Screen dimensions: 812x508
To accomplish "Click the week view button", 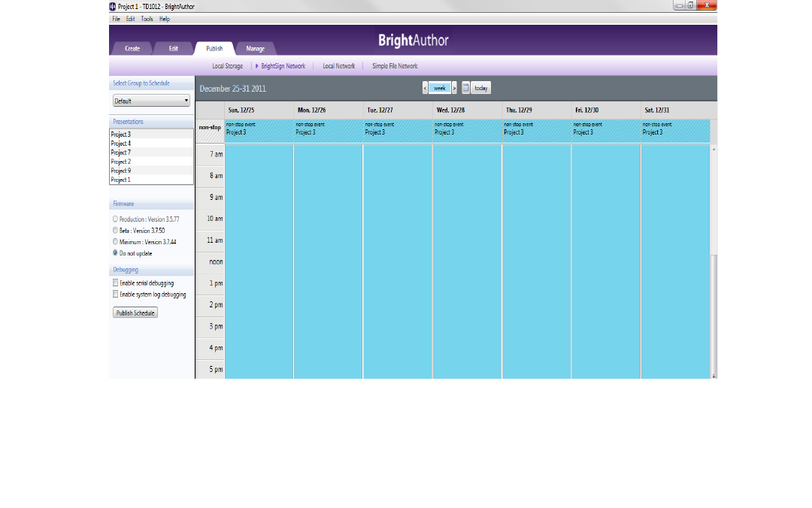I will pyautogui.click(x=440, y=88).
